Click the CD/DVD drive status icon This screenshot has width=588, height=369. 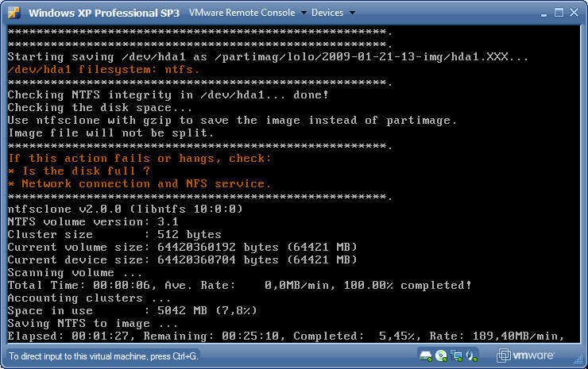(441, 356)
